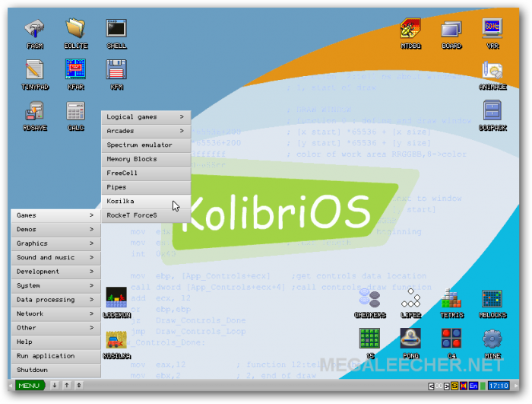Click the left taskbar scroll arrow

11,385
